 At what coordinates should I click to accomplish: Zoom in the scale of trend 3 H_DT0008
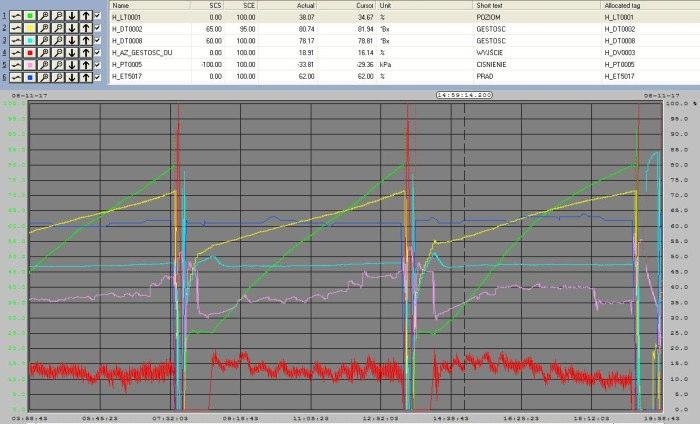click(44, 41)
